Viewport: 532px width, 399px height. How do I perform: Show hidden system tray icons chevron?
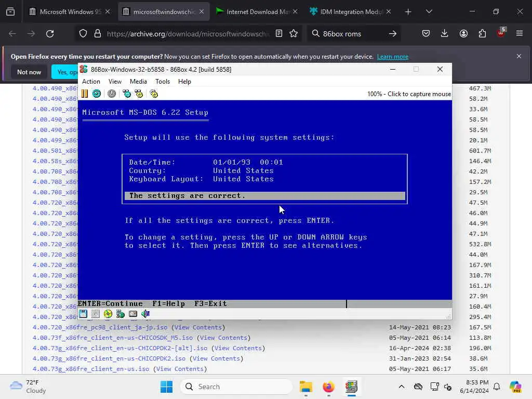[402, 387]
